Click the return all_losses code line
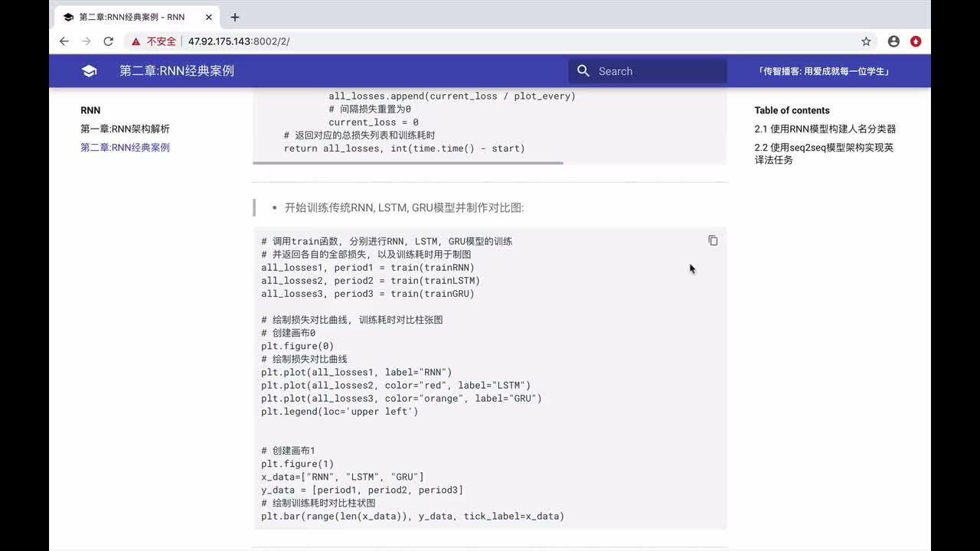The height and width of the screenshot is (551, 980). [x=404, y=148]
